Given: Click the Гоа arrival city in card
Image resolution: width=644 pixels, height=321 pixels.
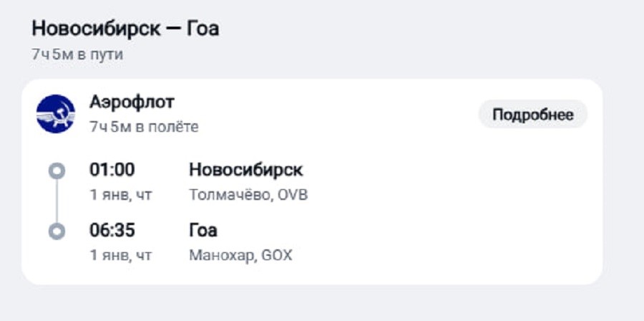Looking at the screenshot, I should point(203,231).
